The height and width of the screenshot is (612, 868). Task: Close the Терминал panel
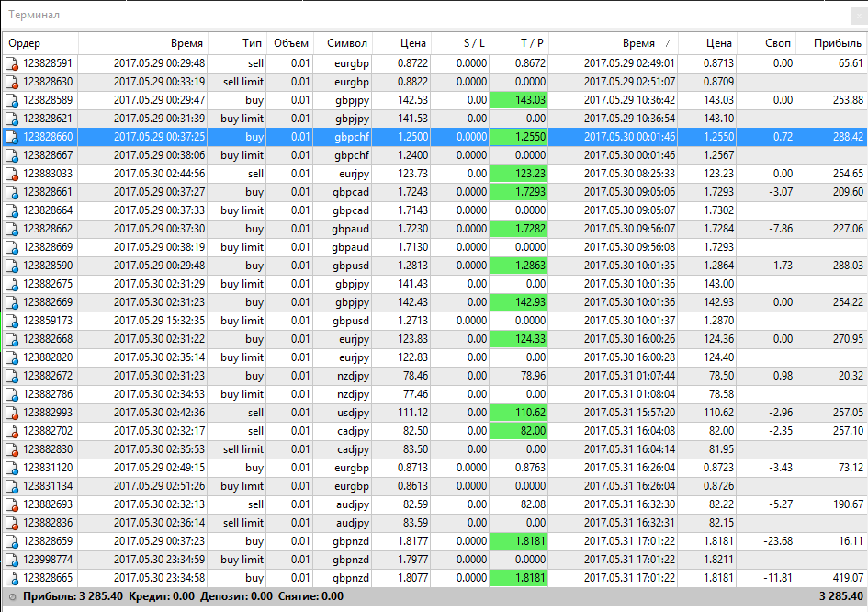[x=859, y=16]
